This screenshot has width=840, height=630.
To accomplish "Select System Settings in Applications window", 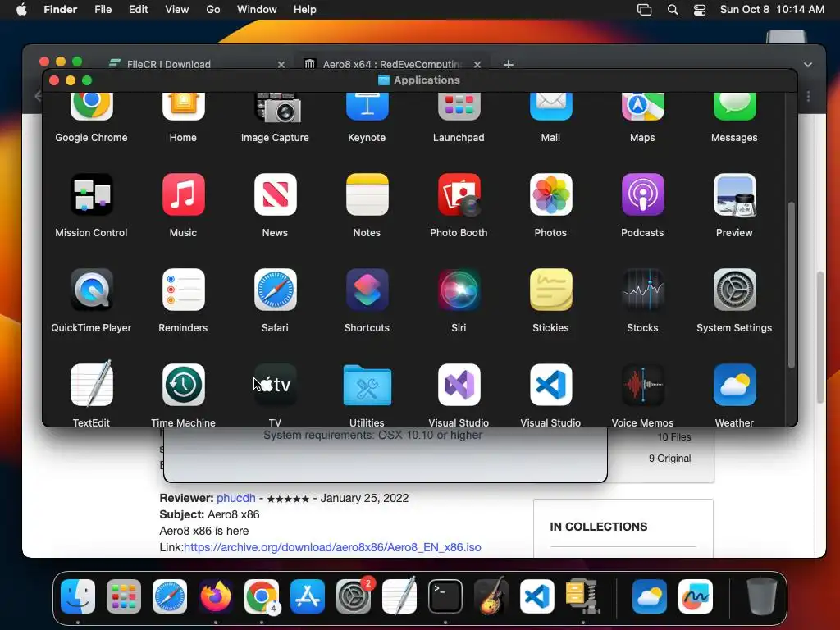I will point(734,290).
